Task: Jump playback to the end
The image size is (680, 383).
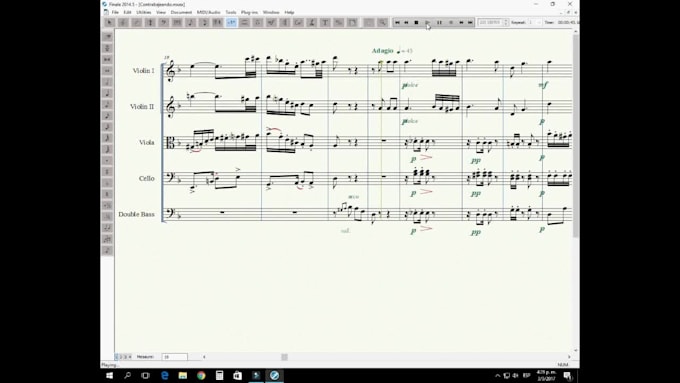Action: [x=470, y=22]
